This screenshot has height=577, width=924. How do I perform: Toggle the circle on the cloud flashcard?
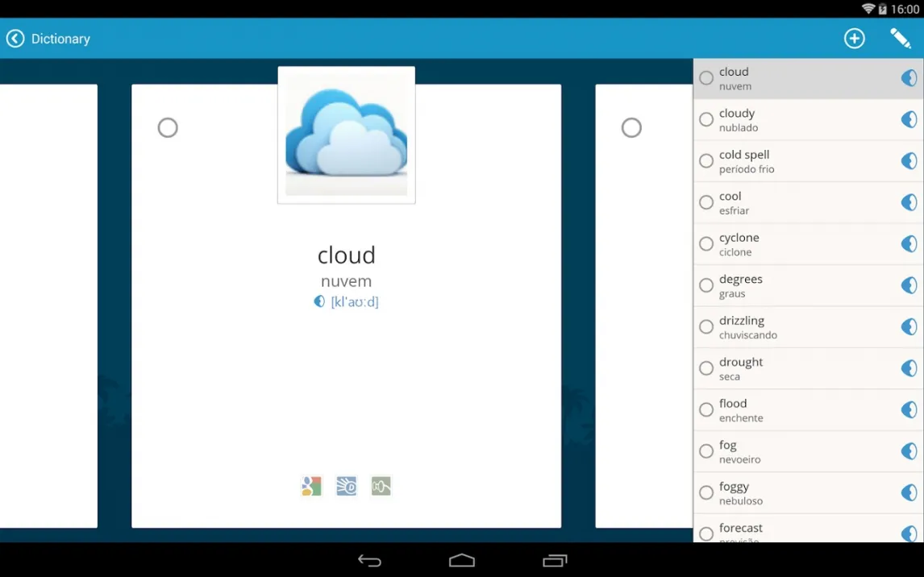[x=168, y=127]
